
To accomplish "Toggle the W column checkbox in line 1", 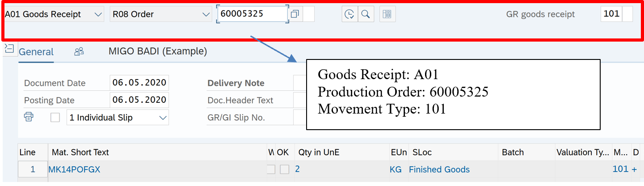I will coord(271,169).
